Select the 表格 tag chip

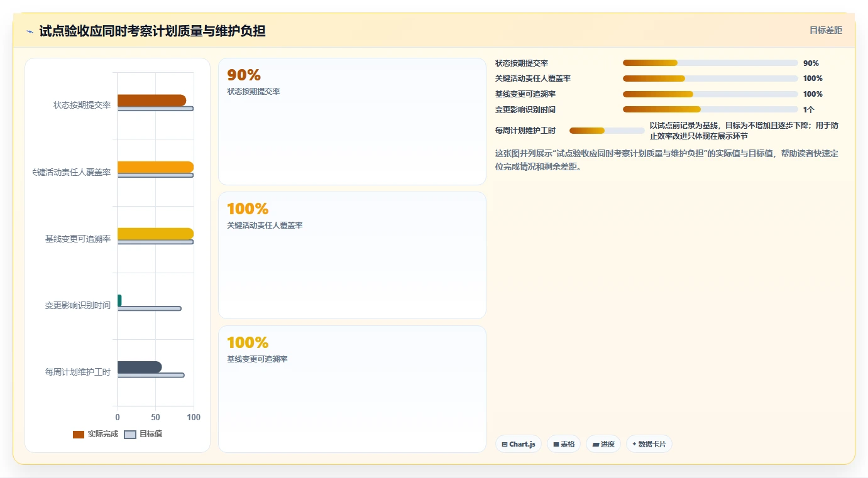[x=564, y=444]
